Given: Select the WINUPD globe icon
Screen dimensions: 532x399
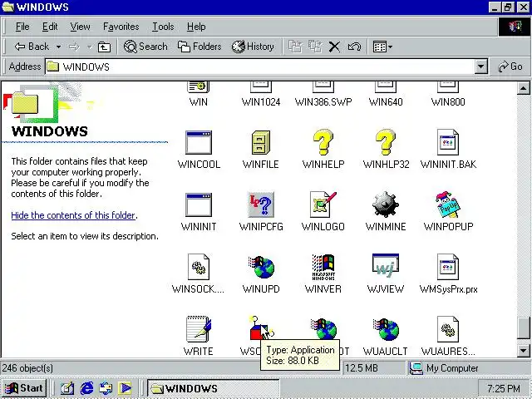Looking at the screenshot, I should point(261,267).
